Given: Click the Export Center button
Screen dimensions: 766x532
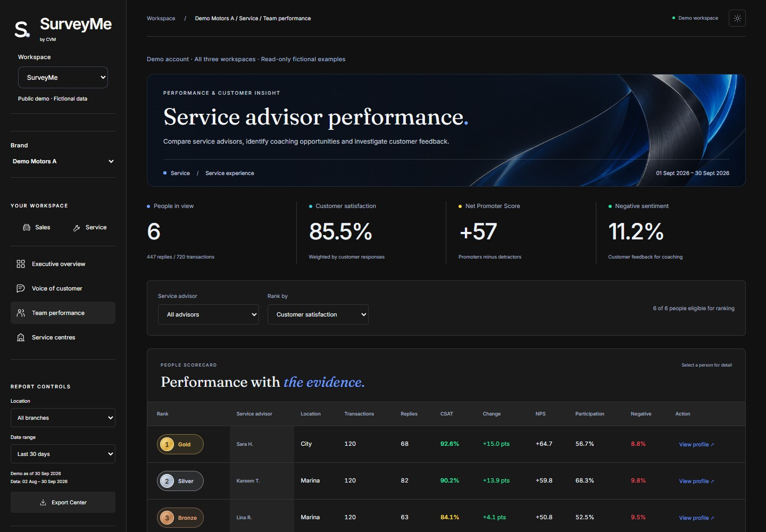Looking at the screenshot, I should [63, 502].
